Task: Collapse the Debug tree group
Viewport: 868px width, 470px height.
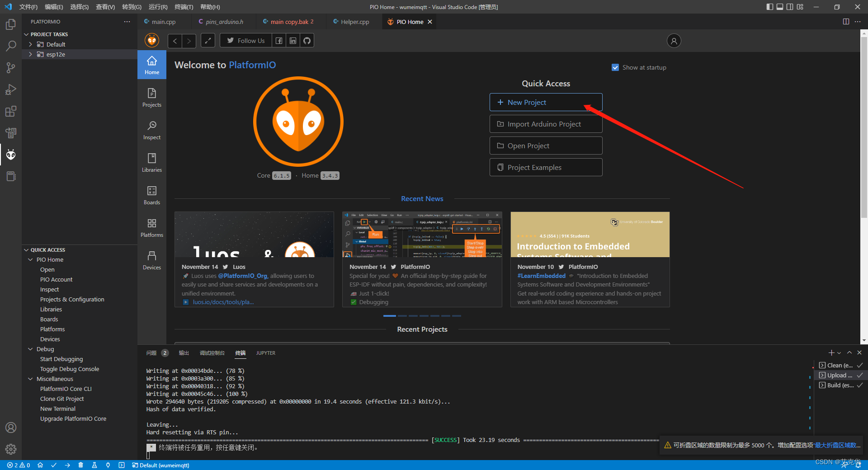Action: point(30,349)
